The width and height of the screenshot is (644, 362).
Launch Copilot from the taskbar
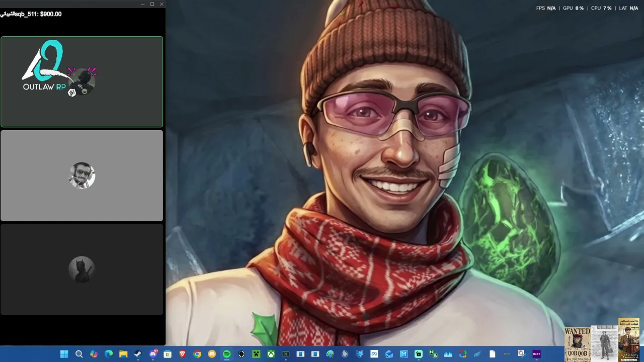point(94,354)
